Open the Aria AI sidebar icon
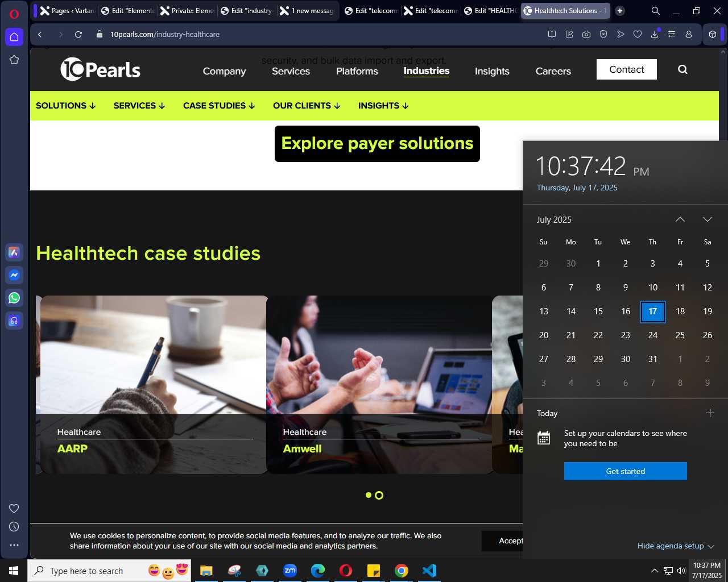 click(14, 252)
